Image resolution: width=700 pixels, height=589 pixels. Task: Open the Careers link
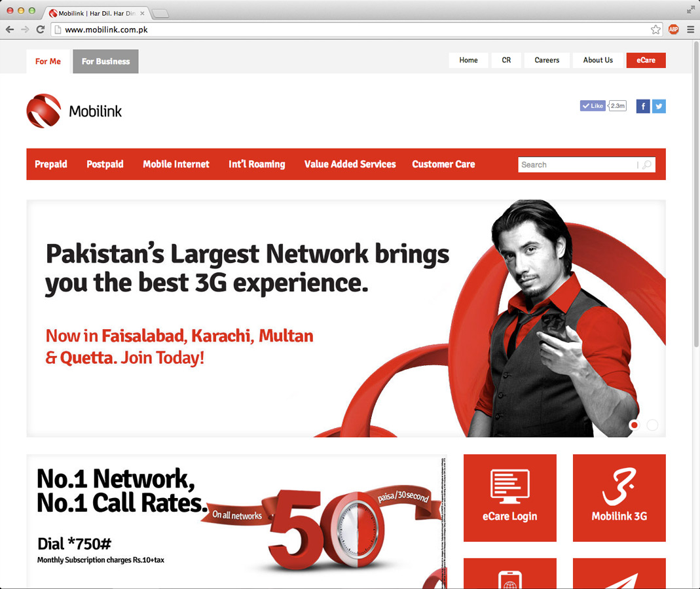tap(547, 60)
